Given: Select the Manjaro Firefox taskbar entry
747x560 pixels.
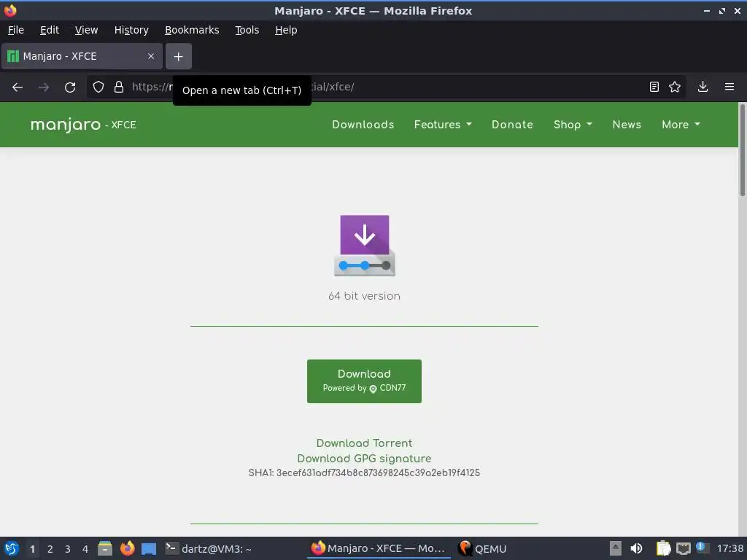Looking at the screenshot, I should (378, 548).
